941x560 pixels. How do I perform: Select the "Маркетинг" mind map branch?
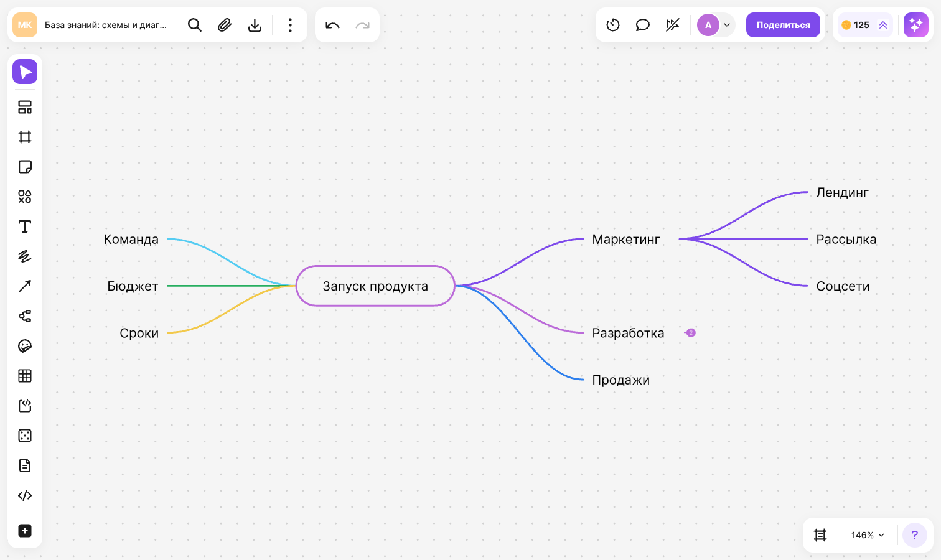(626, 240)
